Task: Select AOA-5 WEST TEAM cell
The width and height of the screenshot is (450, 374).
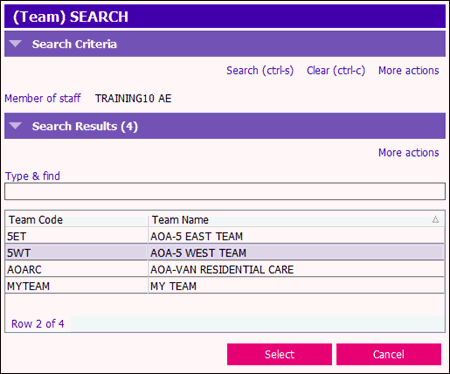Action: (296, 253)
